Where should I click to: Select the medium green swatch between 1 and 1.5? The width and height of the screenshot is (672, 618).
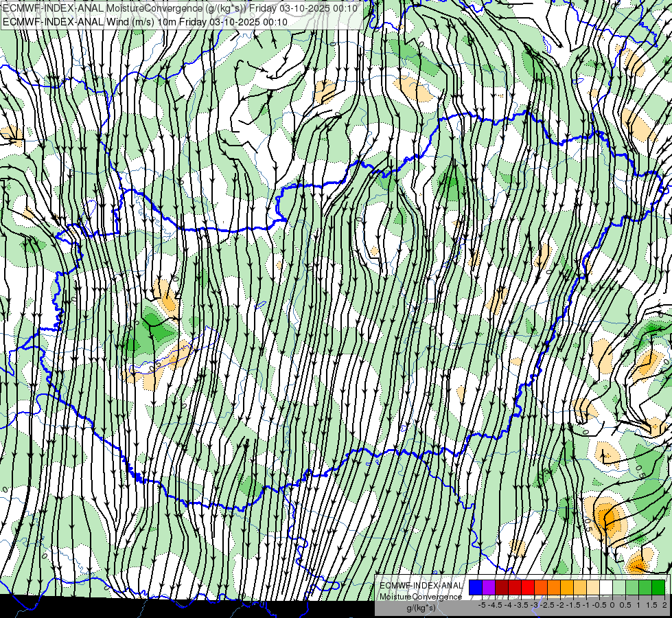click(x=645, y=587)
